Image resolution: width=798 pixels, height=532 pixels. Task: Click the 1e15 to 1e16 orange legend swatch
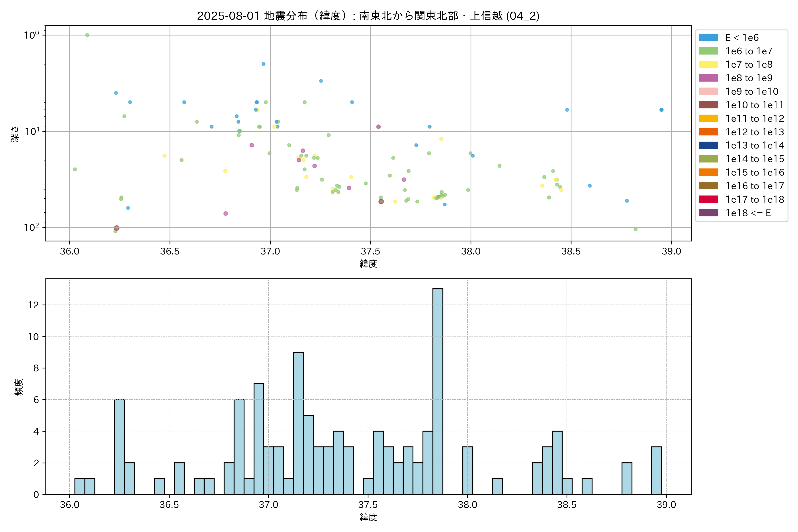708,172
